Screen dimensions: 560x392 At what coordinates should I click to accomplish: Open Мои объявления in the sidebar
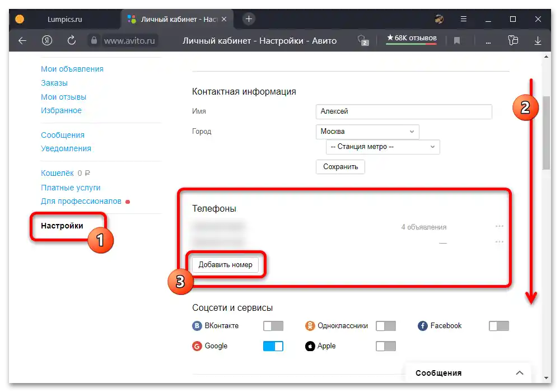(x=72, y=69)
